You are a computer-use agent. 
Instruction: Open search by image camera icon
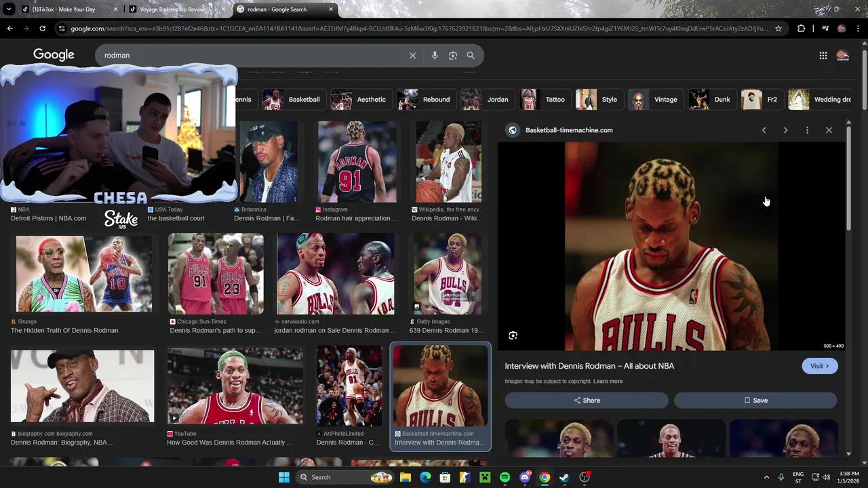click(453, 56)
